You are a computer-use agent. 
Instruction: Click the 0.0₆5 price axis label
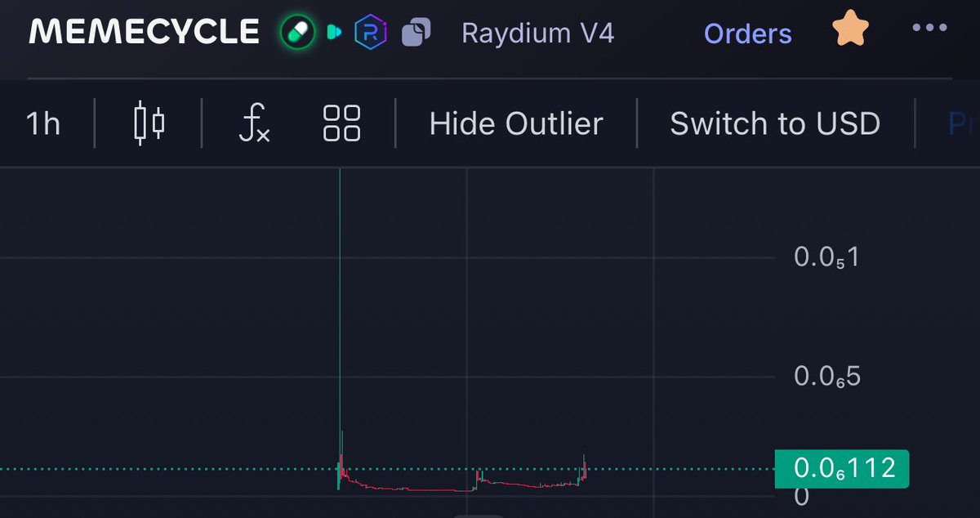tap(827, 377)
